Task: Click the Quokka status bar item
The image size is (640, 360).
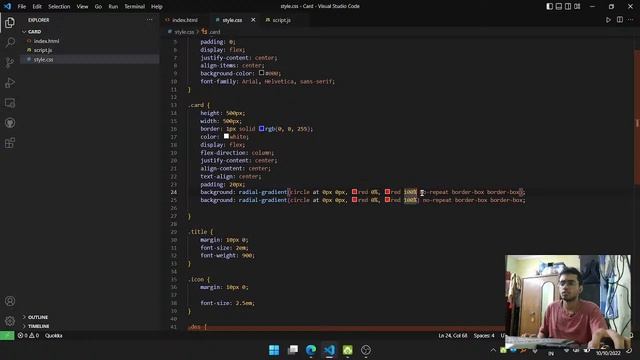Action: (53, 336)
